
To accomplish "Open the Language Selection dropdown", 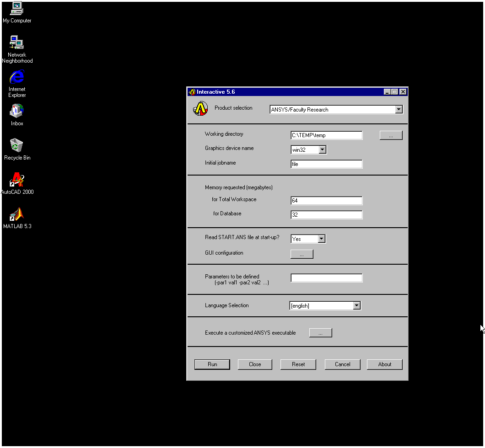I will 356,306.
